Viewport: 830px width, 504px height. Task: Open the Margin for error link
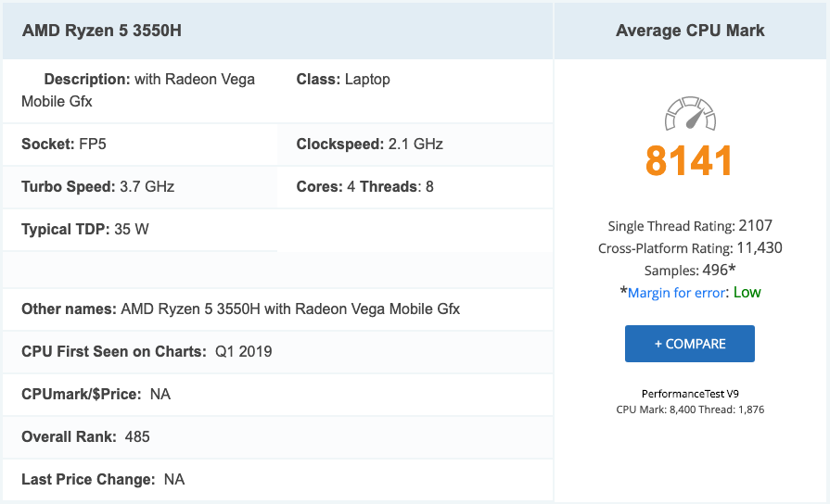(x=679, y=293)
